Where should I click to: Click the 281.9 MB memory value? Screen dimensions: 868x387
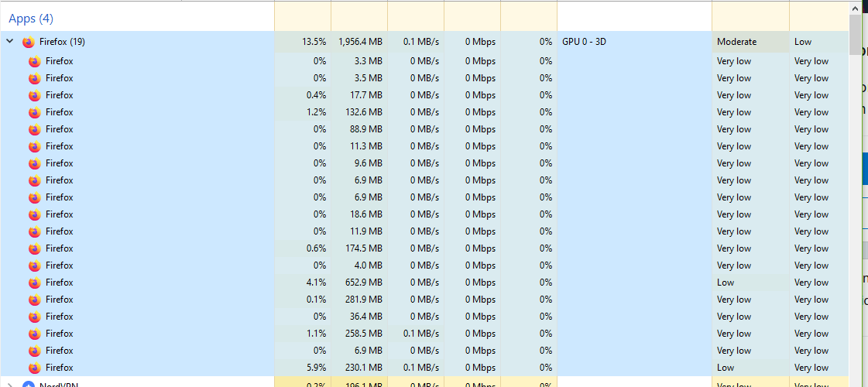[364, 300]
